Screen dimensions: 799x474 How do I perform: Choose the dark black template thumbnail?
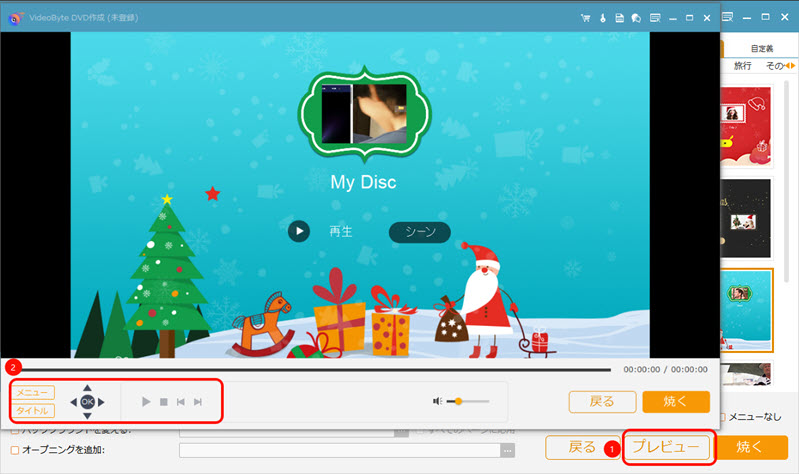[x=745, y=218]
